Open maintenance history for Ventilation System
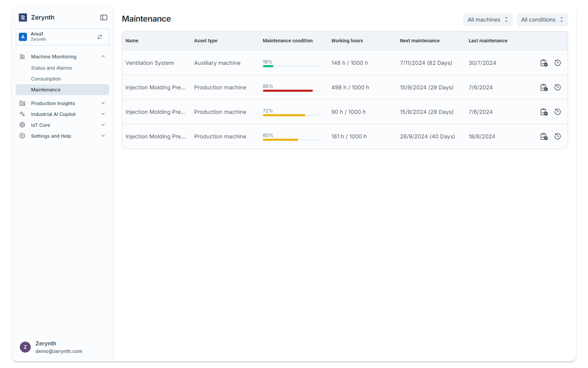This screenshot has height=368, width=588. click(x=557, y=63)
